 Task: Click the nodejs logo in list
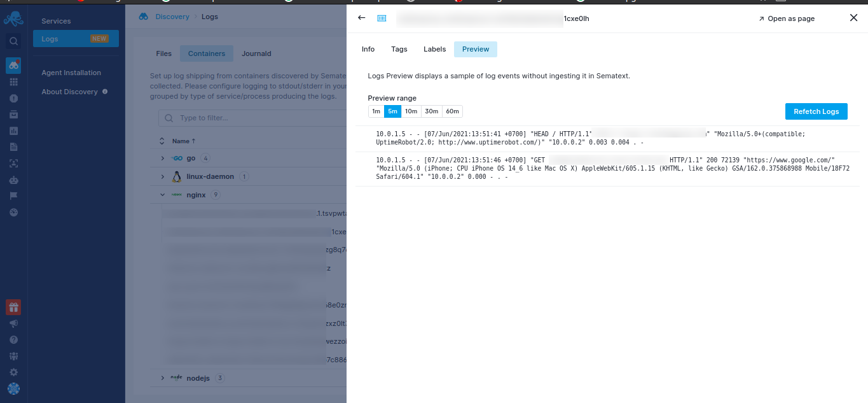tap(177, 378)
